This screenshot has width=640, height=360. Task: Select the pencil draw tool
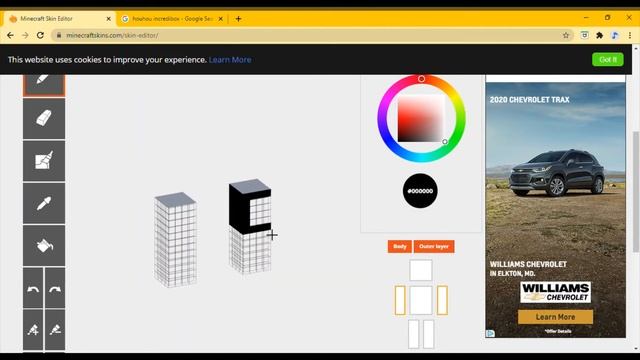click(44, 85)
